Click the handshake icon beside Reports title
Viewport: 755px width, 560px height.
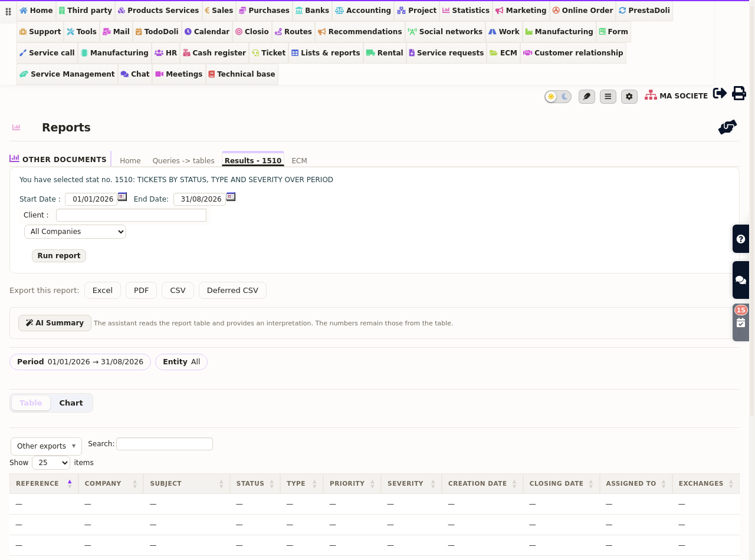pyautogui.click(x=728, y=127)
